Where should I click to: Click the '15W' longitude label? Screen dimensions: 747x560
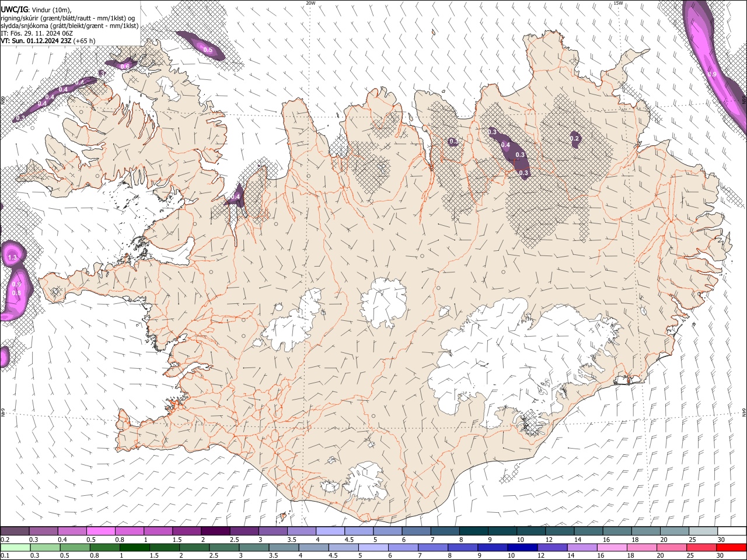pyautogui.click(x=618, y=3)
